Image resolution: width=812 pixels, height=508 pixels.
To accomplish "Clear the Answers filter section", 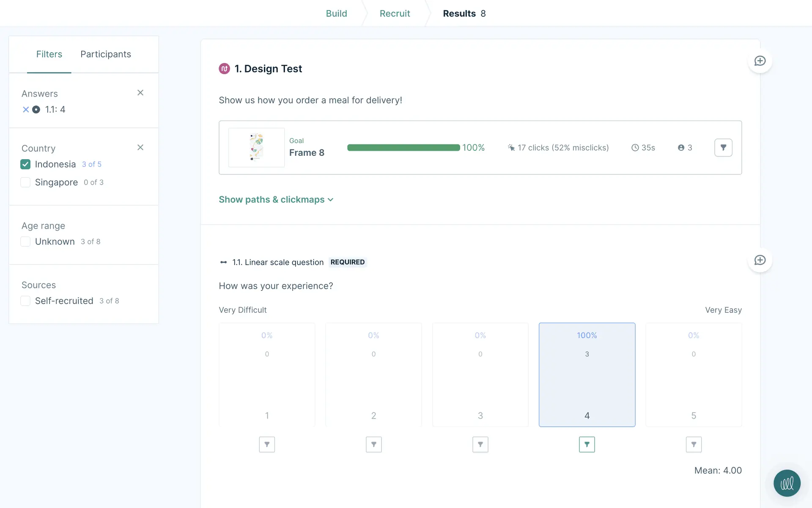I will click(x=140, y=93).
